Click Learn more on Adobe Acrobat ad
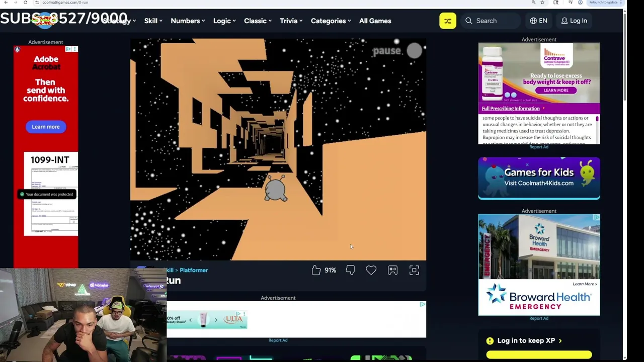Screen dimensions: 644x362 (x=46, y=127)
